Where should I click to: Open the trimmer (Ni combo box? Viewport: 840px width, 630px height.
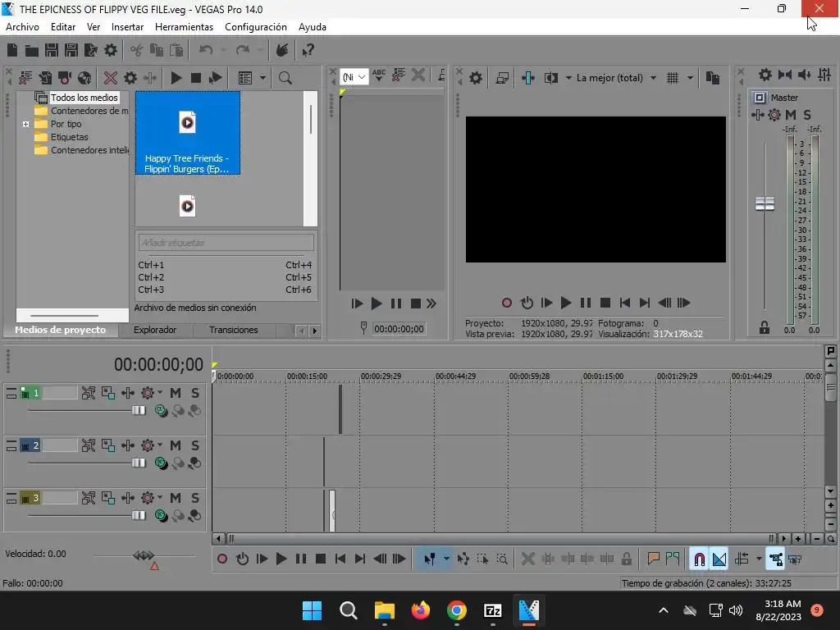pyautogui.click(x=354, y=77)
